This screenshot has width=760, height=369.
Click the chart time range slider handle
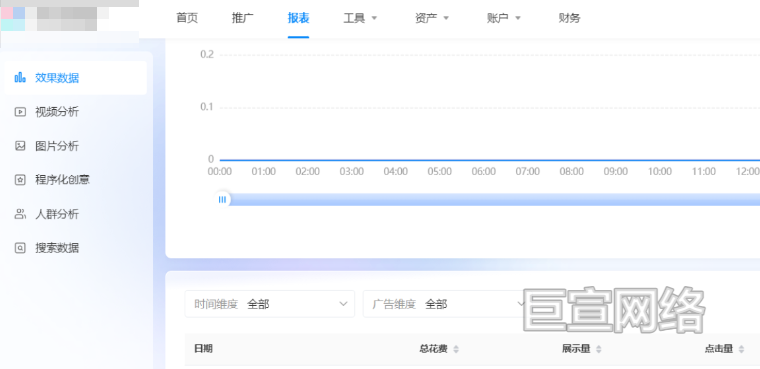[x=222, y=199]
